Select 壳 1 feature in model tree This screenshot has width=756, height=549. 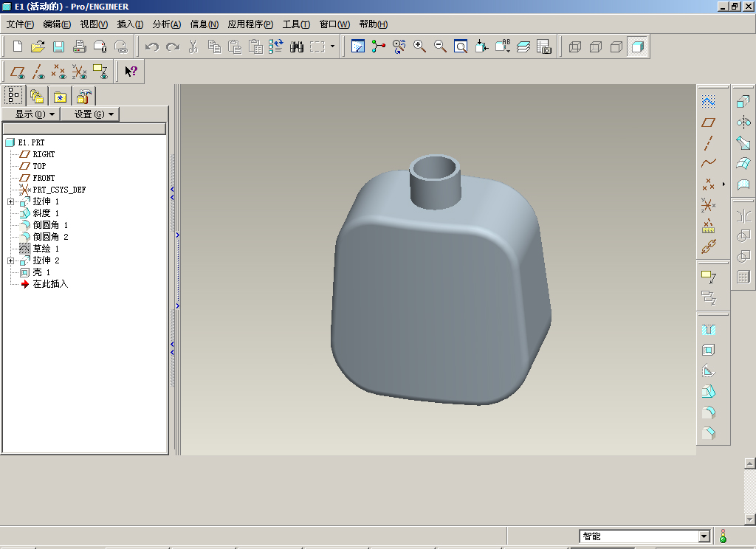point(41,272)
